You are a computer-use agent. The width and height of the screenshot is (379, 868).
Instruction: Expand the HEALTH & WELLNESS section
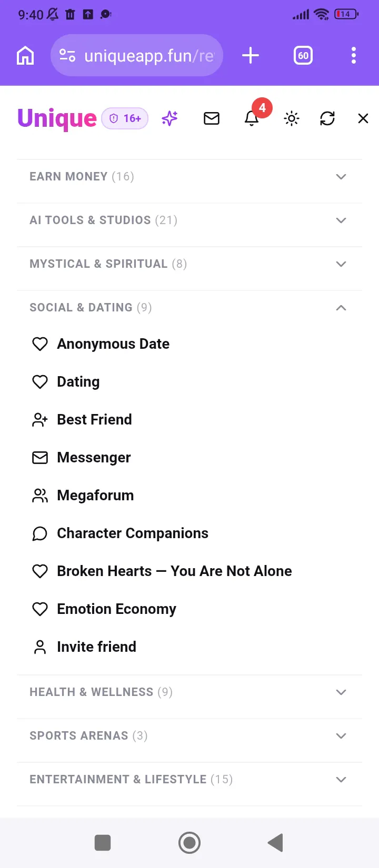[189, 692]
